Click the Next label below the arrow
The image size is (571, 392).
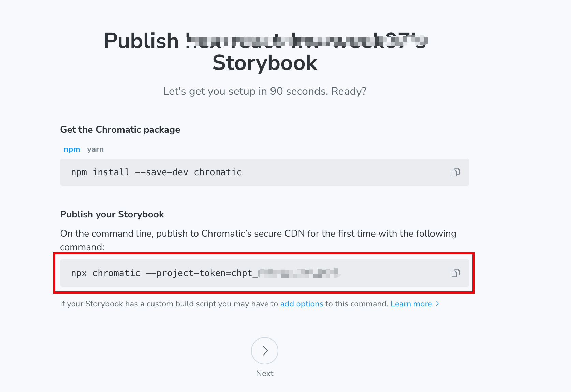265,373
